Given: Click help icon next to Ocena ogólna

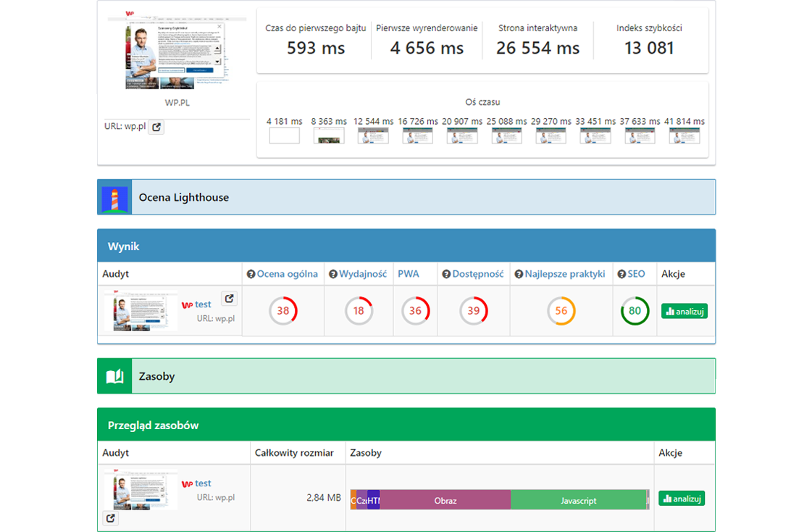Looking at the screenshot, I should [x=251, y=274].
